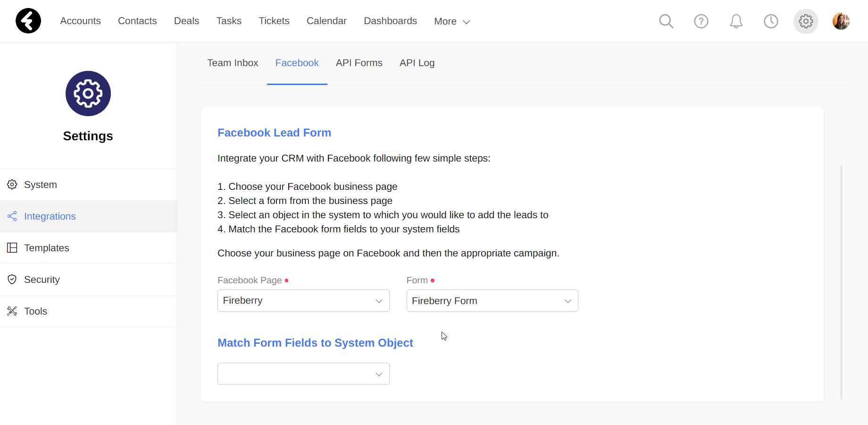This screenshot has height=425, width=868.
Task: Open the Facebook Page dropdown showing Fireberry
Action: coord(303,300)
